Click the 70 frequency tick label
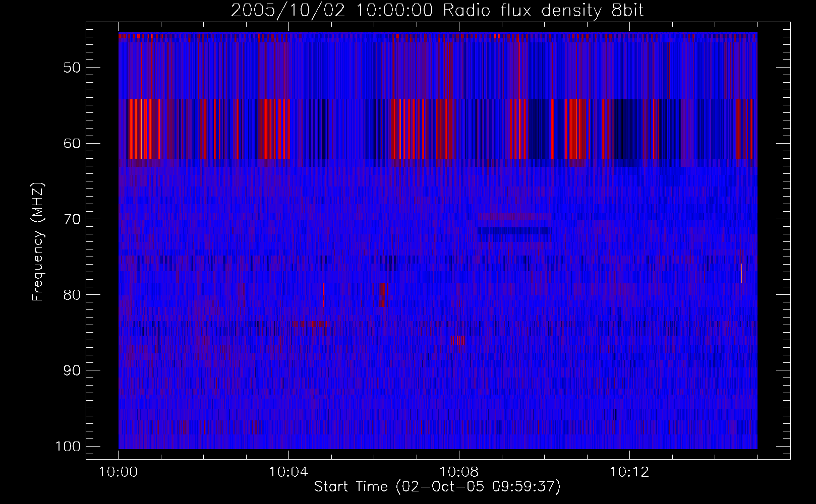Viewport: 816px width, 504px height. 72,219
